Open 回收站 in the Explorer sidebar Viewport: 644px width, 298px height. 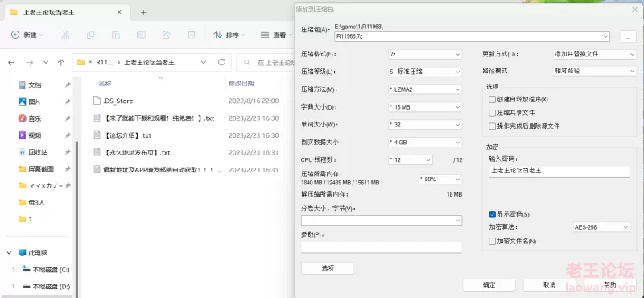click(x=38, y=152)
